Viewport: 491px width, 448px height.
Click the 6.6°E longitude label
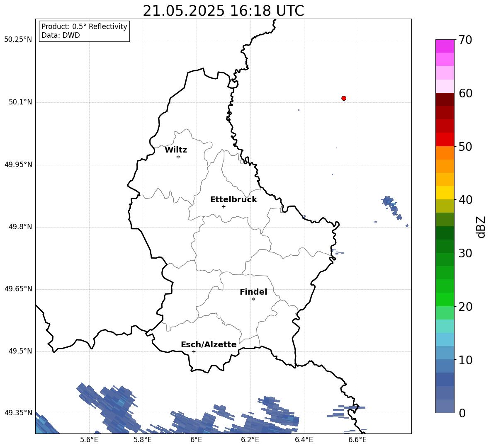click(x=357, y=440)
